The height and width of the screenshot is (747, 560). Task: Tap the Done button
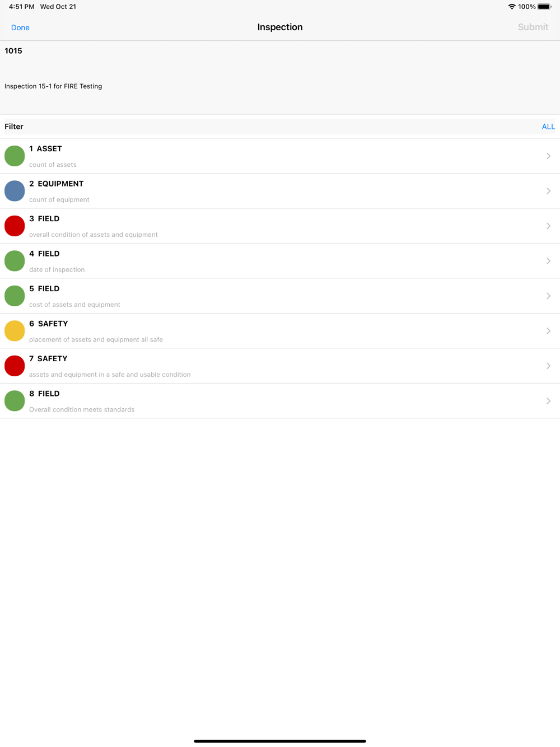(x=20, y=27)
